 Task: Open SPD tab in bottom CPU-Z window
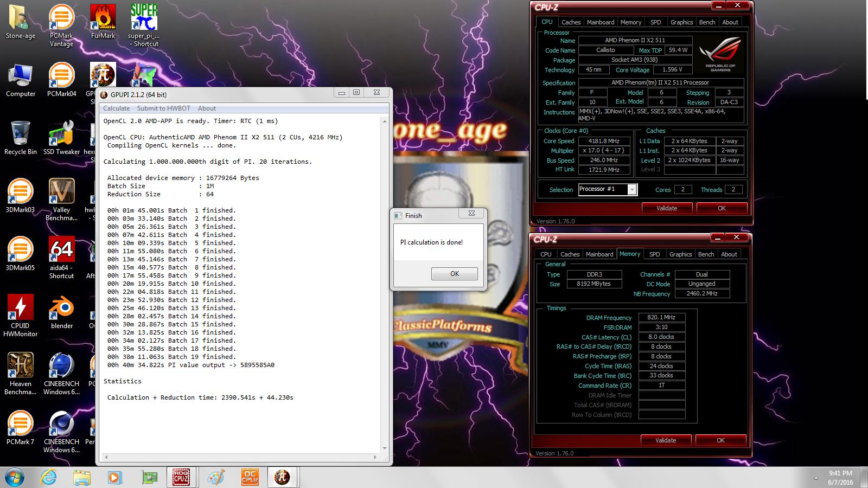coord(655,254)
